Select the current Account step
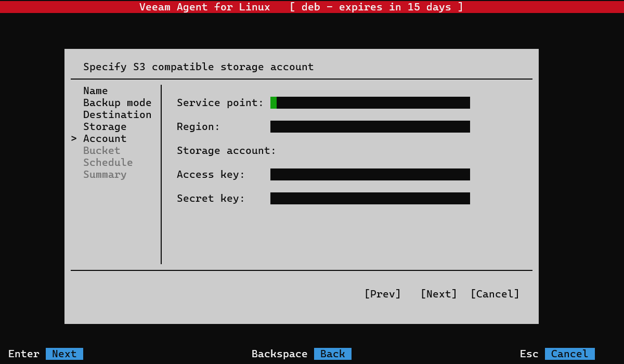The width and height of the screenshot is (624, 364). pos(105,139)
